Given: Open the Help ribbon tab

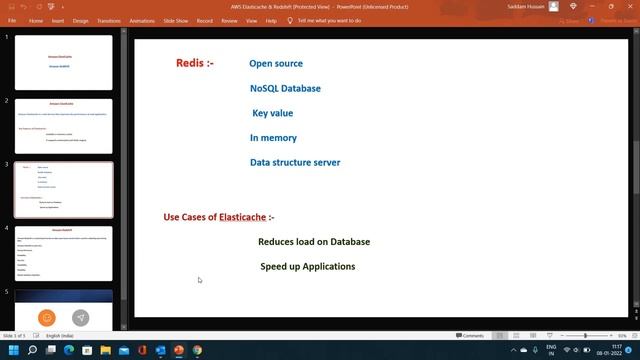Looking at the screenshot, I should 271,20.
